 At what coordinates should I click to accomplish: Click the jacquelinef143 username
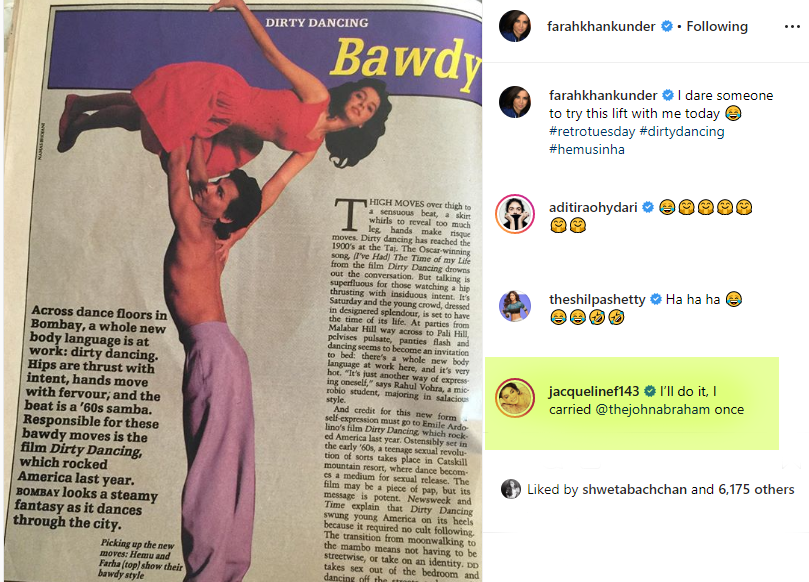pyautogui.click(x=594, y=391)
